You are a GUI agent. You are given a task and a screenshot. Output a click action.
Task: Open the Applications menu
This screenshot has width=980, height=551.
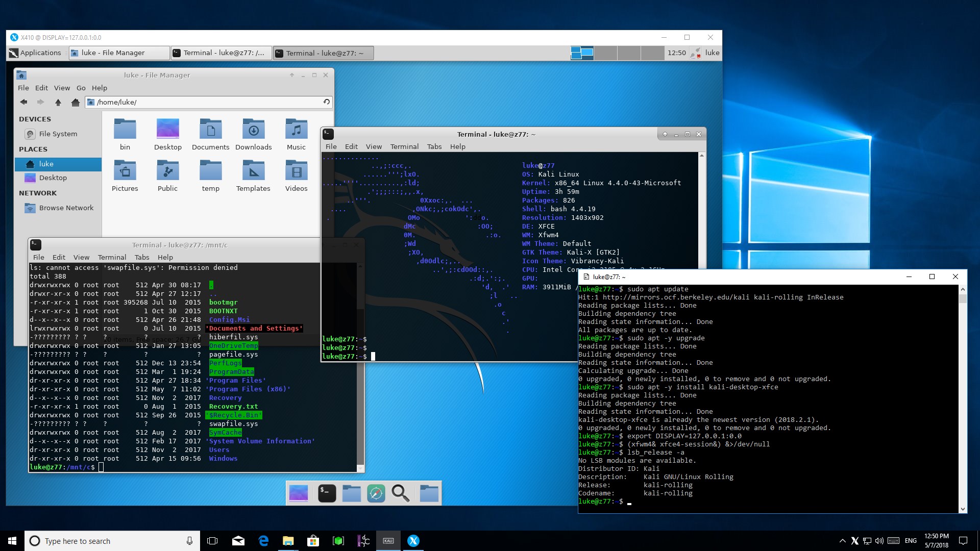pos(35,53)
